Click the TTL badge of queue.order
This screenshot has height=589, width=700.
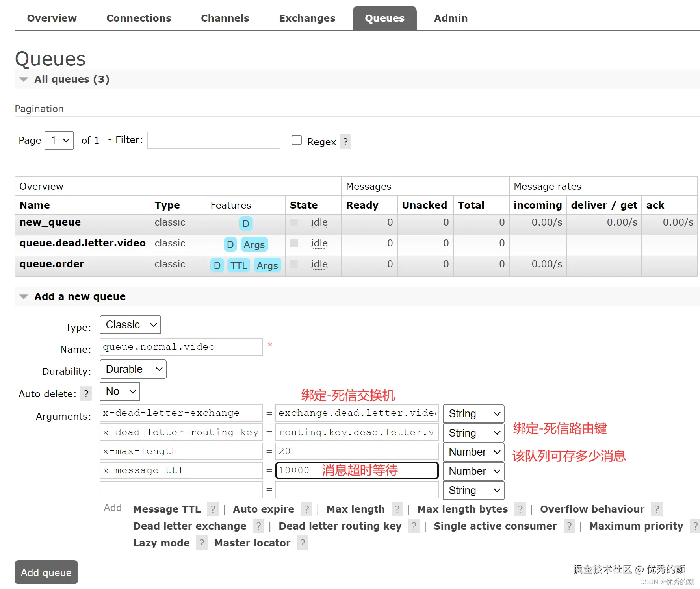coord(239,265)
